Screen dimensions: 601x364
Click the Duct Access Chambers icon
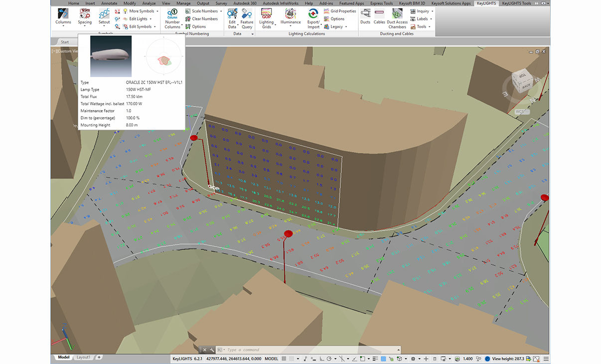[397, 14]
